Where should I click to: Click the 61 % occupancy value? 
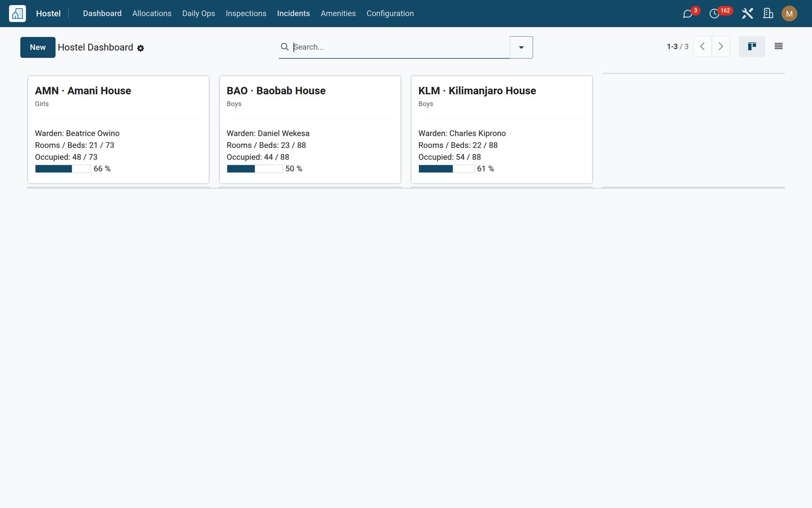point(486,169)
